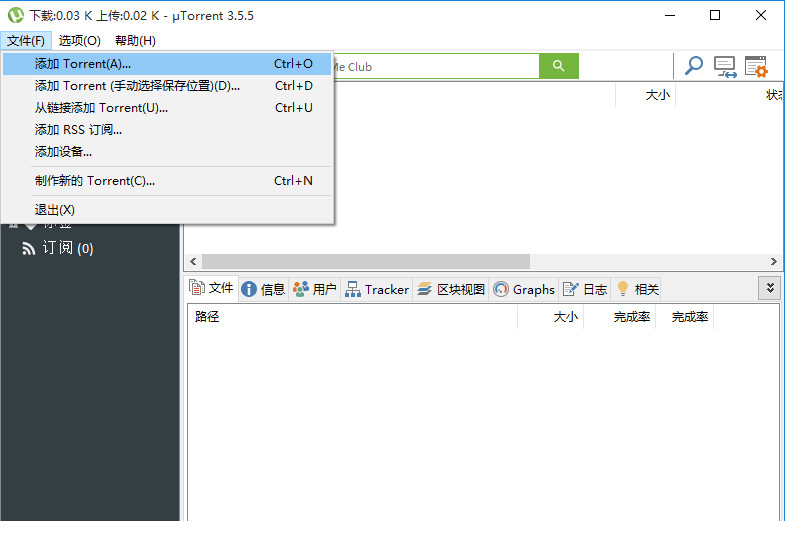
Task: Switch to the 信息 tab
Action: click(x=263, y=289)
